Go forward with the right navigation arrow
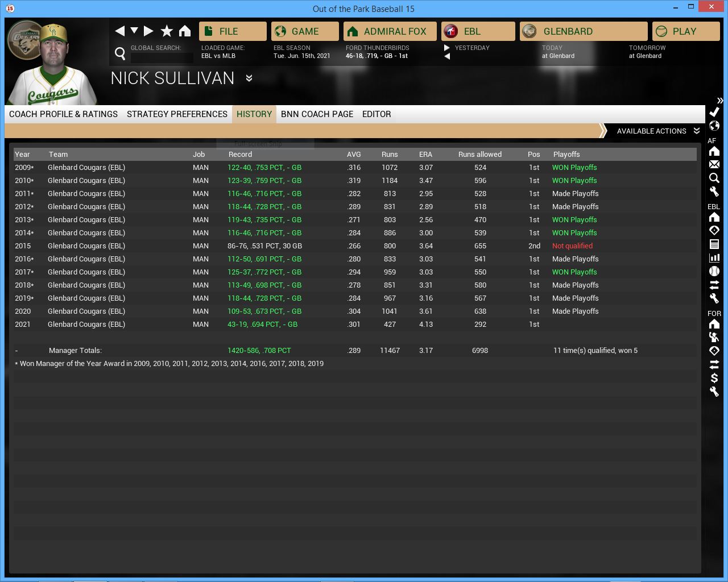The height and width of the screenshot is (582, 728). click(x=148, y=31)
